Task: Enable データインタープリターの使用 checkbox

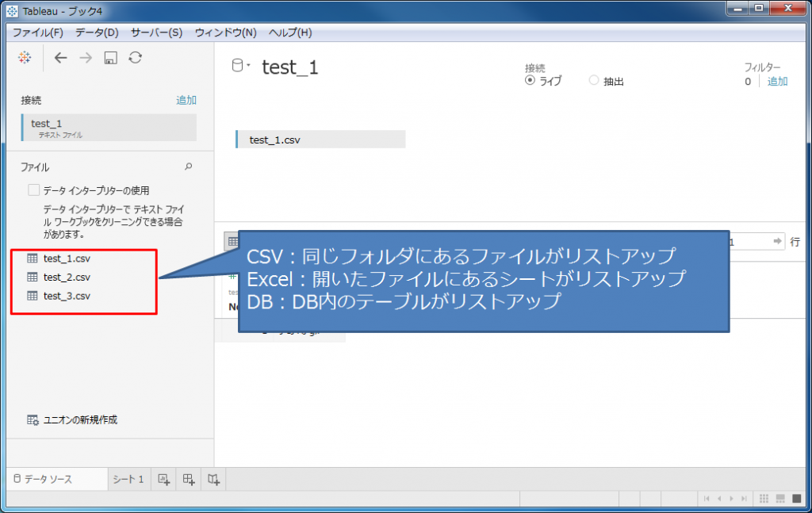Action: coord(33,190)
